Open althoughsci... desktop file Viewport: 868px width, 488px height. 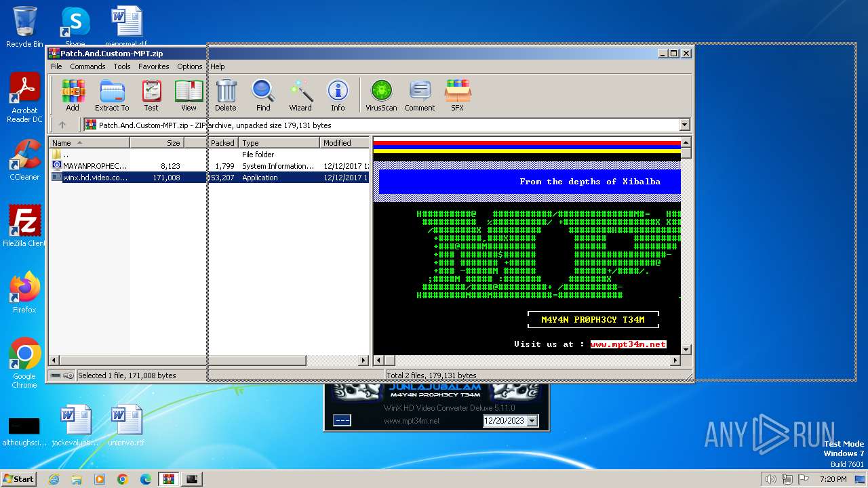tap(24, 431)
